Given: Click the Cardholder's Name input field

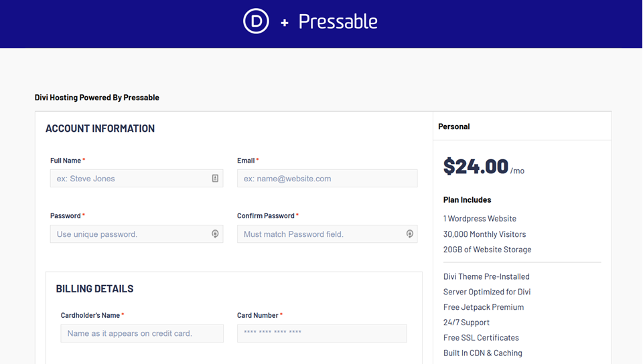Looking at the screenshot, I should pos(142,333).
